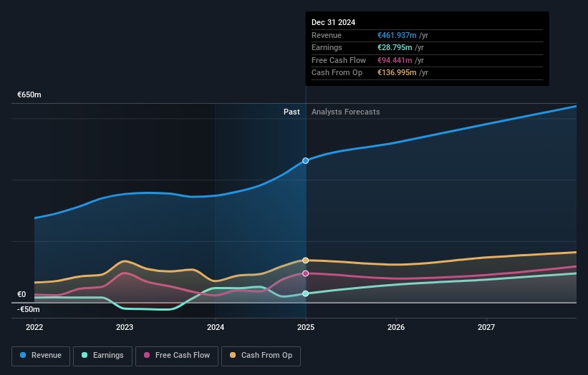The image size is (588, 375).
Task: Click the 'Cash From Op' label in tooltip
Action: 337,73
